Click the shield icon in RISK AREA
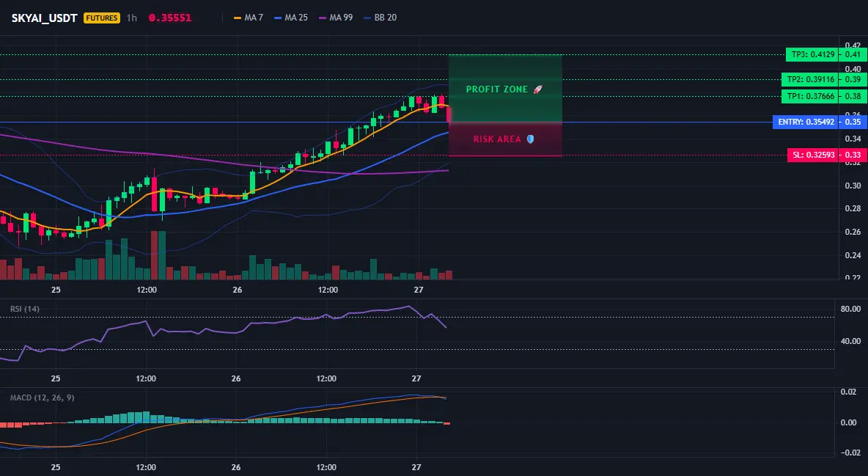Screen dimensions: 868x476 530,139
